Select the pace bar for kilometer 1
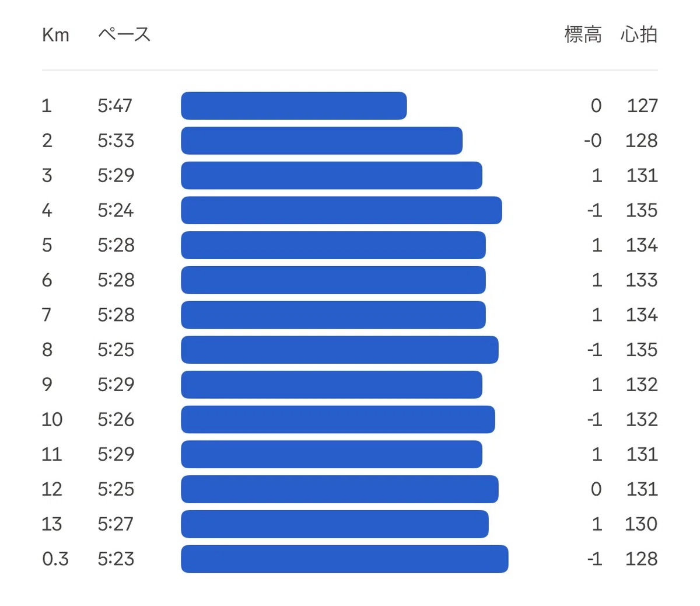The width and height of the screenshot is (700, 606). [x=294, y=106]
